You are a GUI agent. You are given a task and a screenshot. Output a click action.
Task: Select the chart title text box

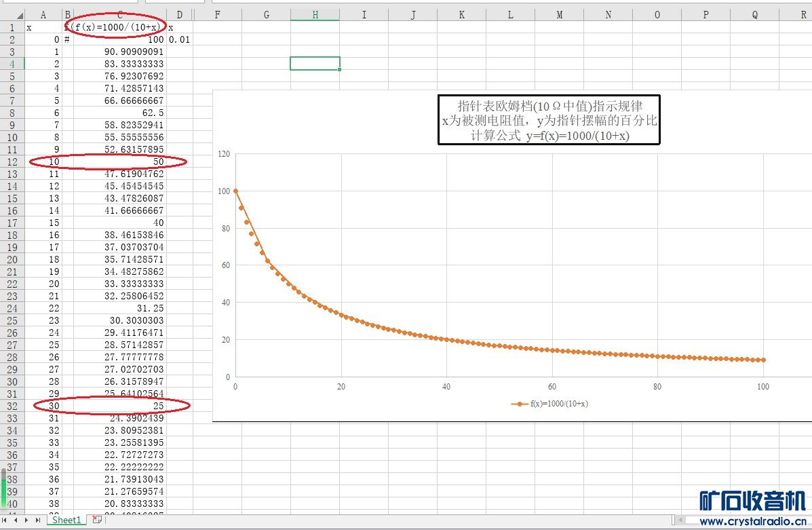tap(549, 119)
